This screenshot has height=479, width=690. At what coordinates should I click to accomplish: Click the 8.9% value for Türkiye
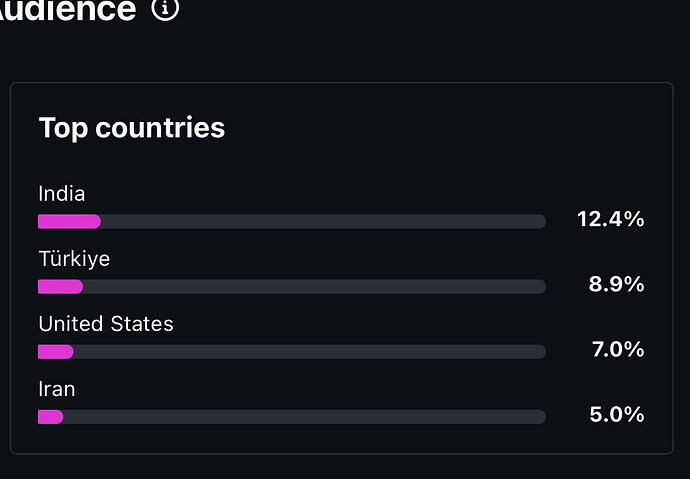(616, 285)
